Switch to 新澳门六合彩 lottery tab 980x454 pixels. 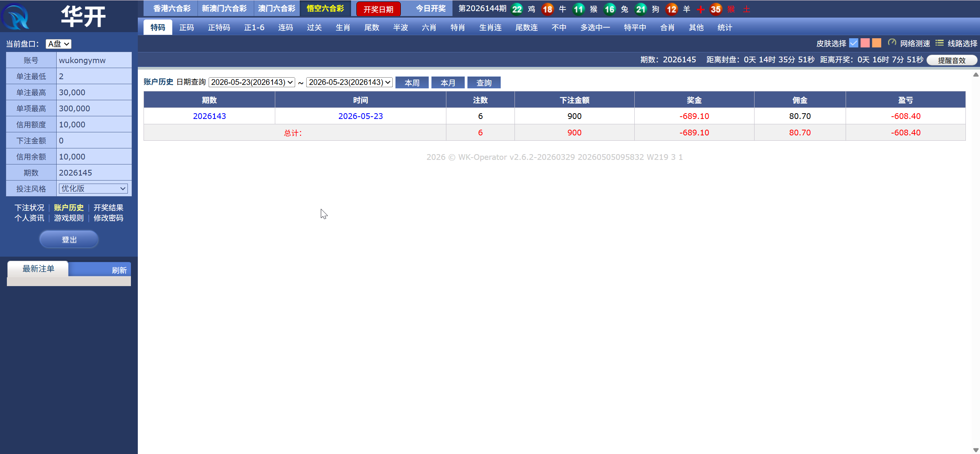point(224,8)
